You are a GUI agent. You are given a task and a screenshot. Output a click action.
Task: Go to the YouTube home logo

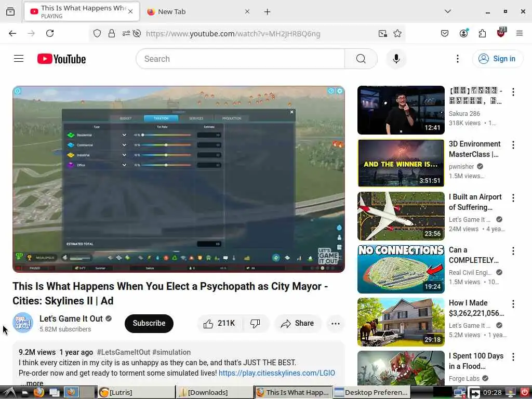(x=61, y=59)
